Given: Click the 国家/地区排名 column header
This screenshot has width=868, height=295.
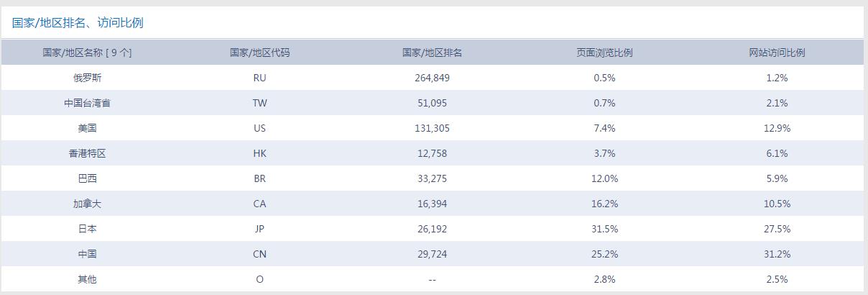Looking at the screenshot, I should click(x=432, y=53).
